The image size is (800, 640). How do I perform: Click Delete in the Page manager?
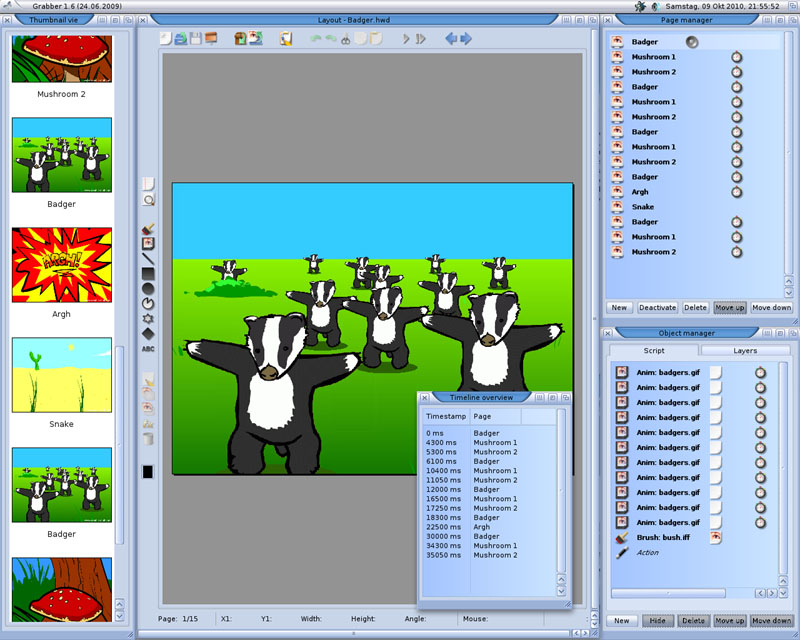coord(695,308)
